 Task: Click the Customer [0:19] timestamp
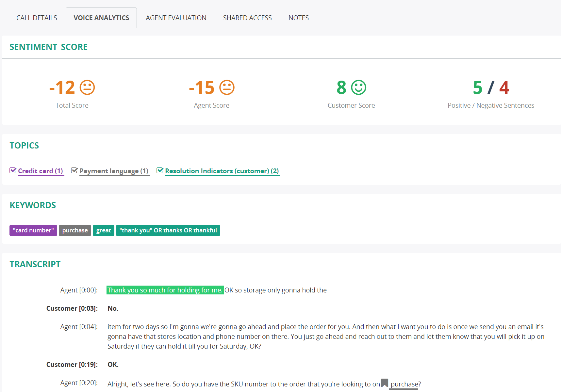tap(72, 365)
